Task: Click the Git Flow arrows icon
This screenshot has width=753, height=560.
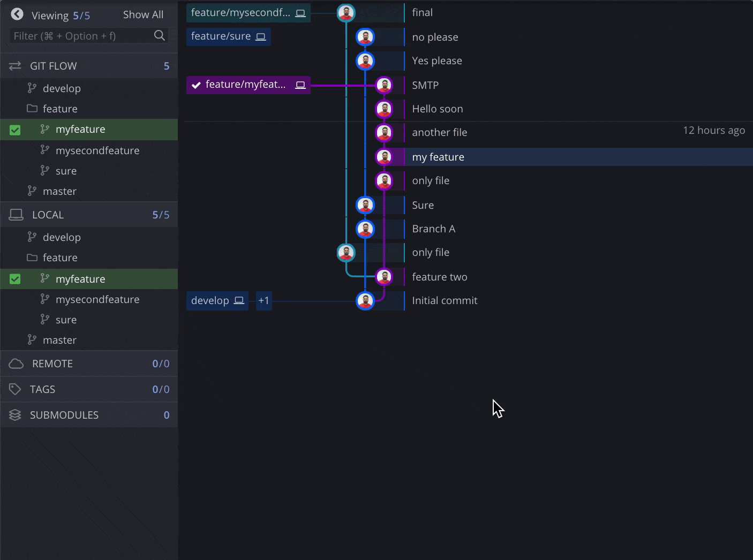Action: coord(15,66)
